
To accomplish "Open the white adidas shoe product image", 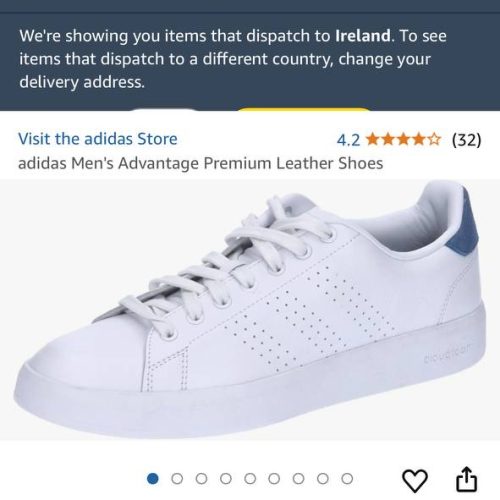I will pyautogui.click(x=250, y=310).
